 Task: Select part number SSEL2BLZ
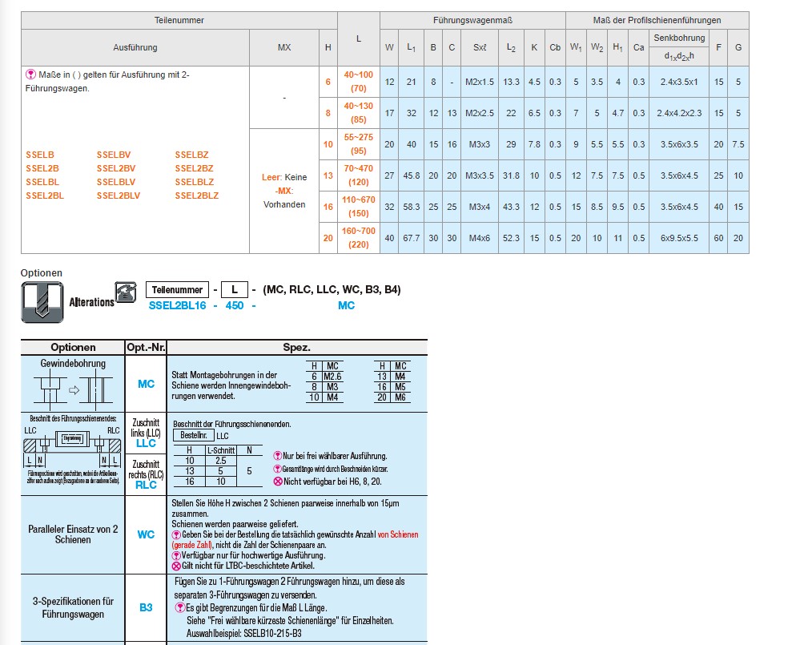197,196
